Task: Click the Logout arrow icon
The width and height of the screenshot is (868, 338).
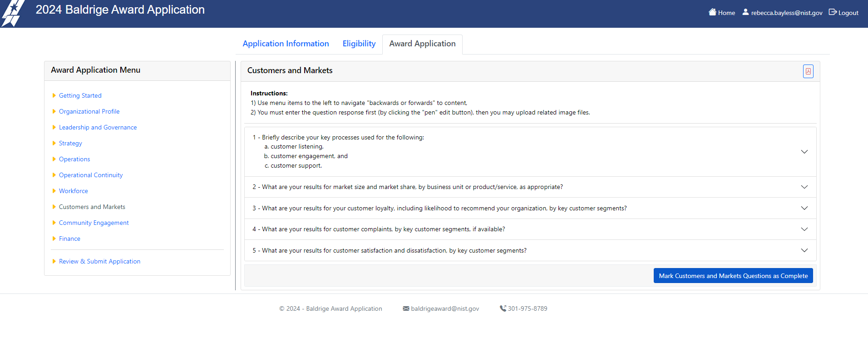Action: (833, 12)
